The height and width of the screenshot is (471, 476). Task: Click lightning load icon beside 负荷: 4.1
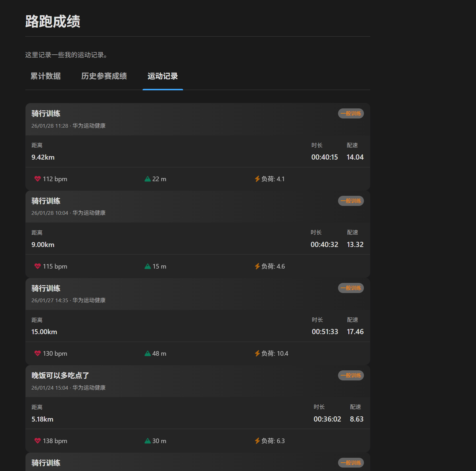257,179
